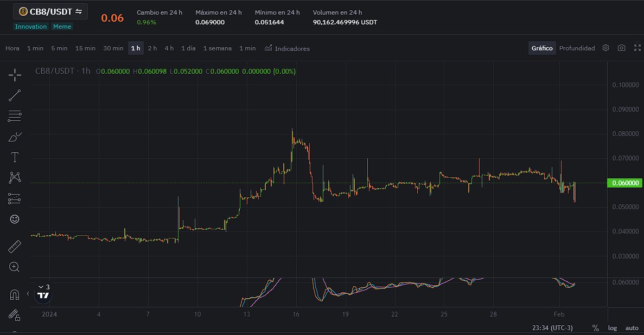This screenshot has width=644, height=335.
Task: Activate the zoom in tool
Action: (15, 267)
